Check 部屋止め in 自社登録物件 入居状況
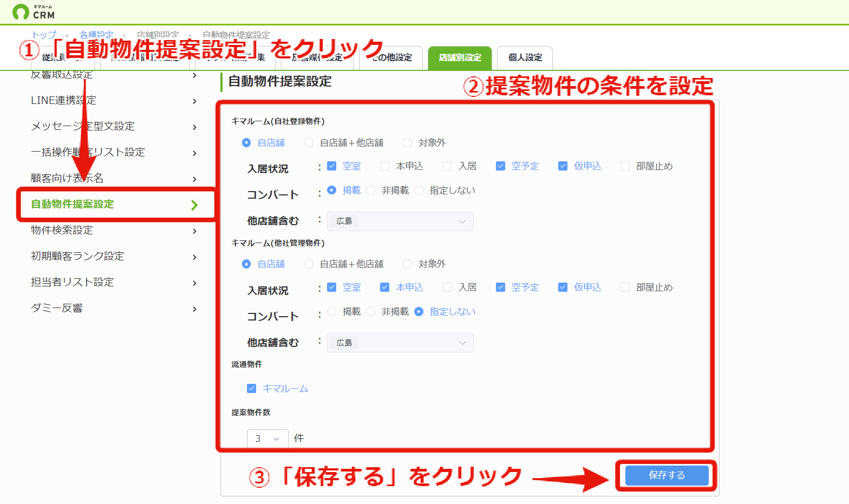The width and height of the screenshot is (849, 504). (625, 166)
